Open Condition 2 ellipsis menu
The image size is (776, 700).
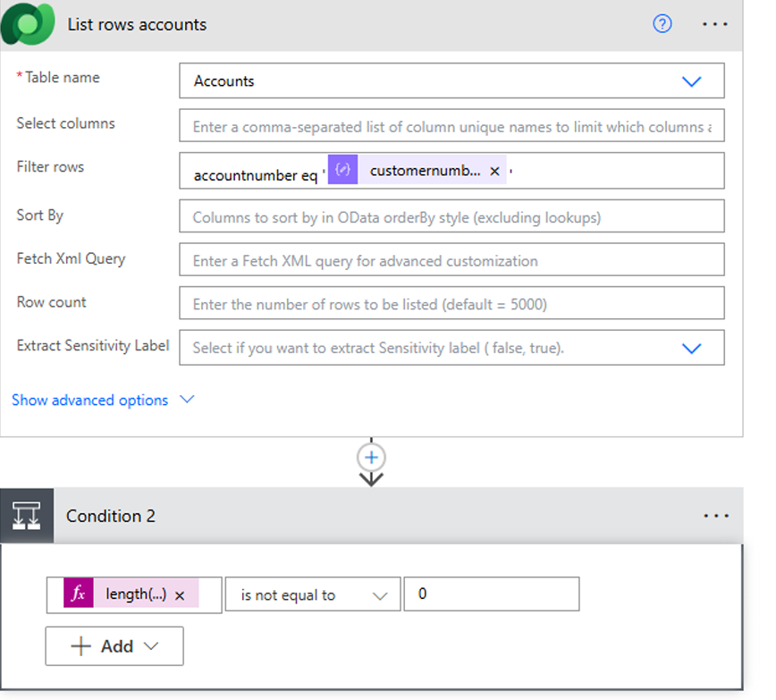click(715, 516)
